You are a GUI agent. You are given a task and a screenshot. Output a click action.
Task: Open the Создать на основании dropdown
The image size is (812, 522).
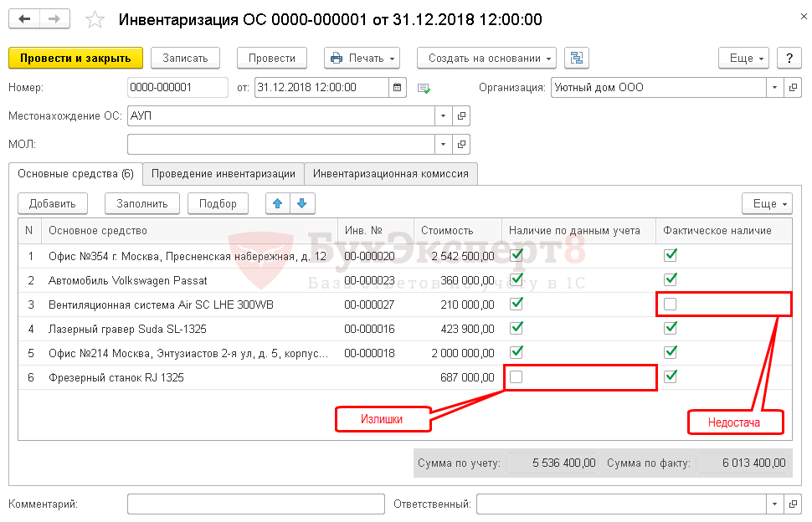tap(486, 58)
